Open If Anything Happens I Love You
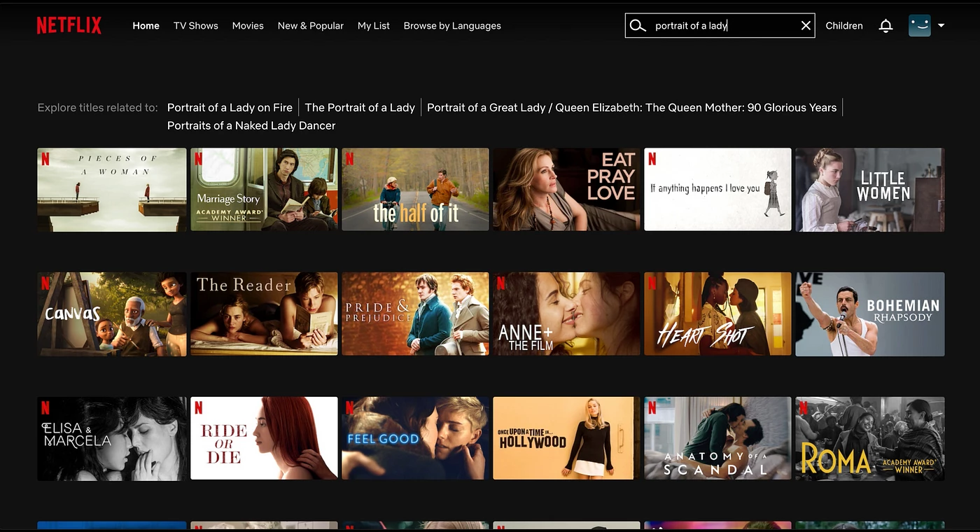 [717, 189]
